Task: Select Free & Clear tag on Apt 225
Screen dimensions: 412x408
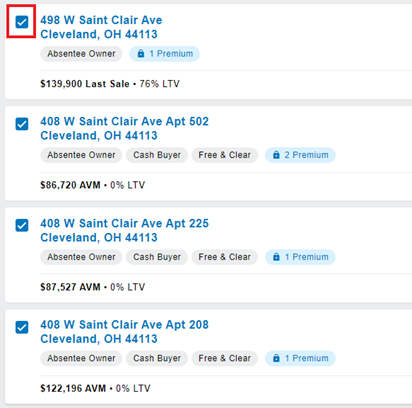Action: tap(225, 257)
